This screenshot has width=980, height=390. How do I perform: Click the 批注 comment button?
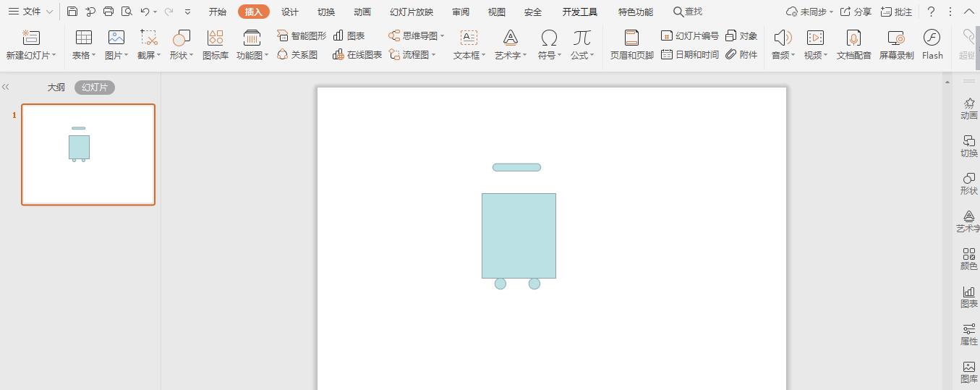896,12
